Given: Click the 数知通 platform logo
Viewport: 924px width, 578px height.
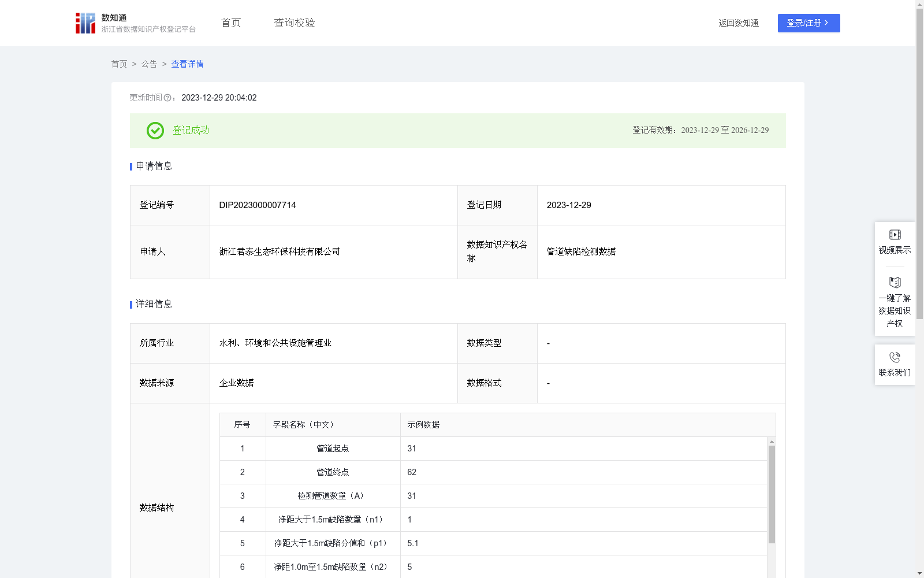Looking at the screenshot, I should tap(135, 23).
